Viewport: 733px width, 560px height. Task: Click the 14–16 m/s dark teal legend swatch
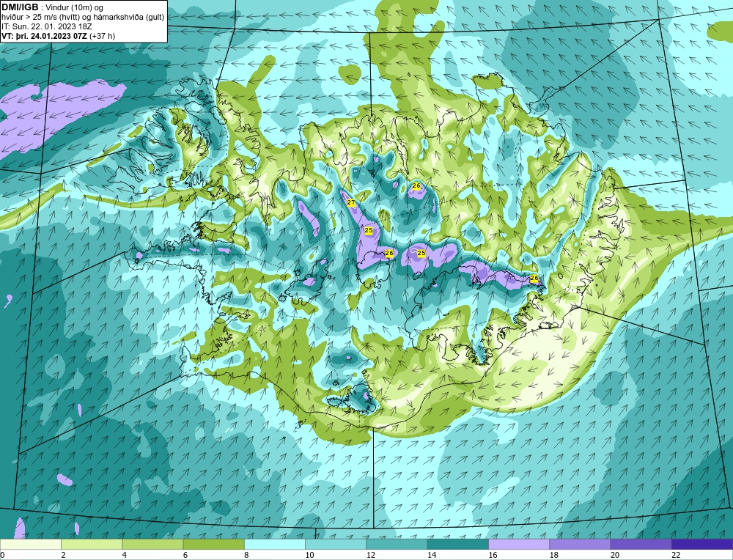pos(458,544)
